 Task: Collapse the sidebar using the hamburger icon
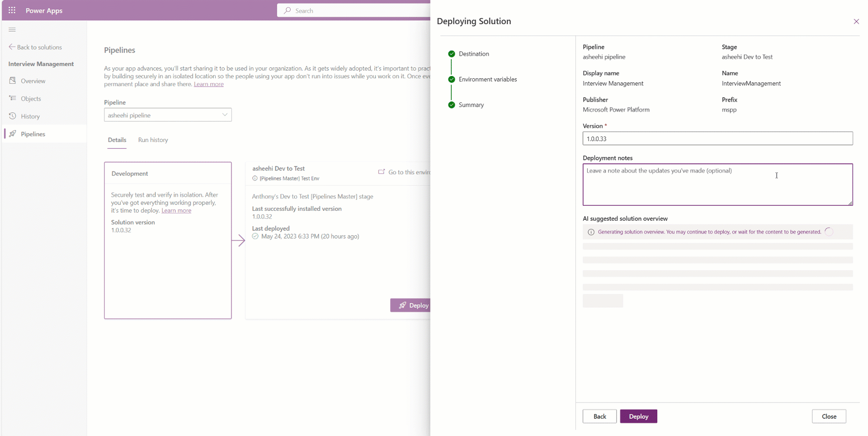[x=12, y=29]
